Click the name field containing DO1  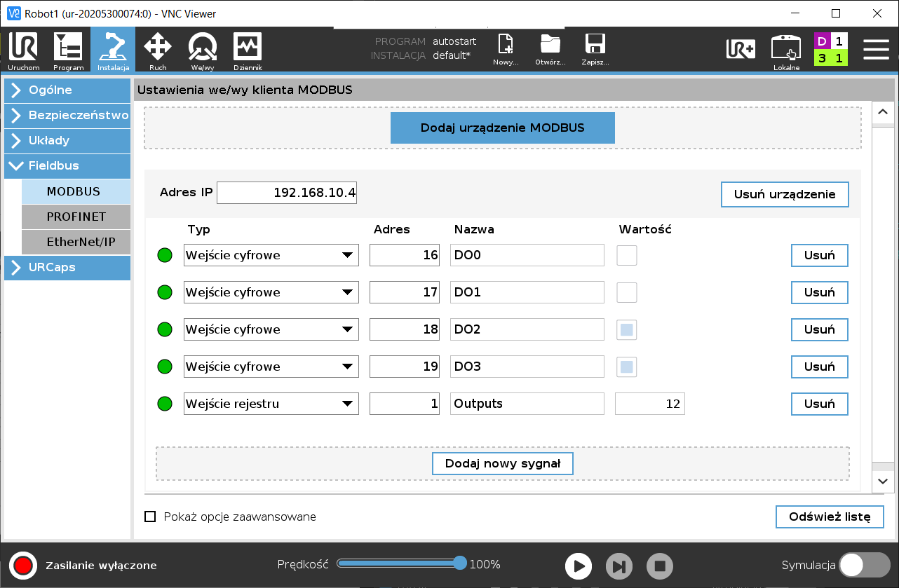(x=527, y=292)
